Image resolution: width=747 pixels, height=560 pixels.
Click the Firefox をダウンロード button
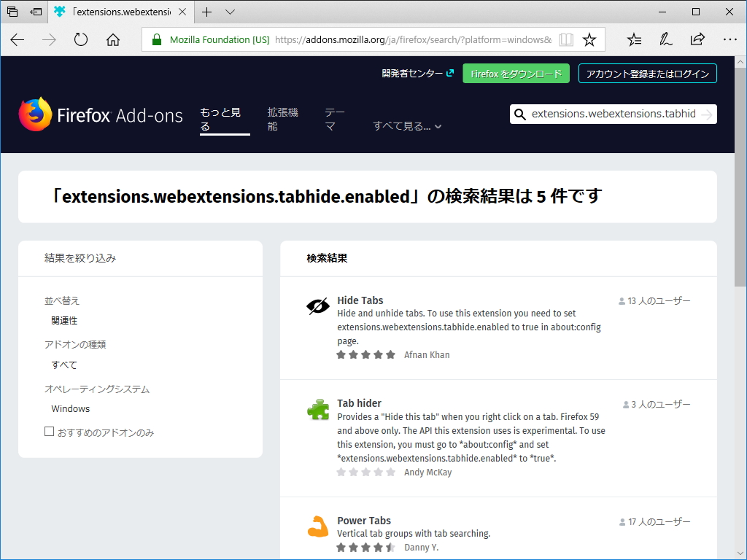pyautogui.click(x=516, y=73)
